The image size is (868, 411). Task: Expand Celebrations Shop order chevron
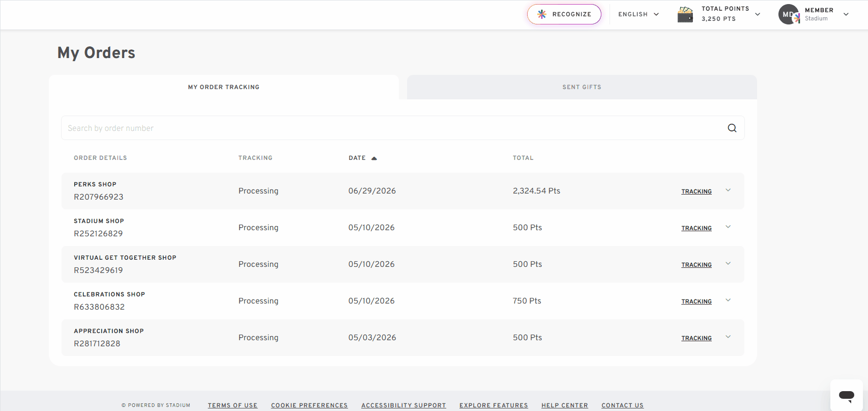[x=728, y=300]
